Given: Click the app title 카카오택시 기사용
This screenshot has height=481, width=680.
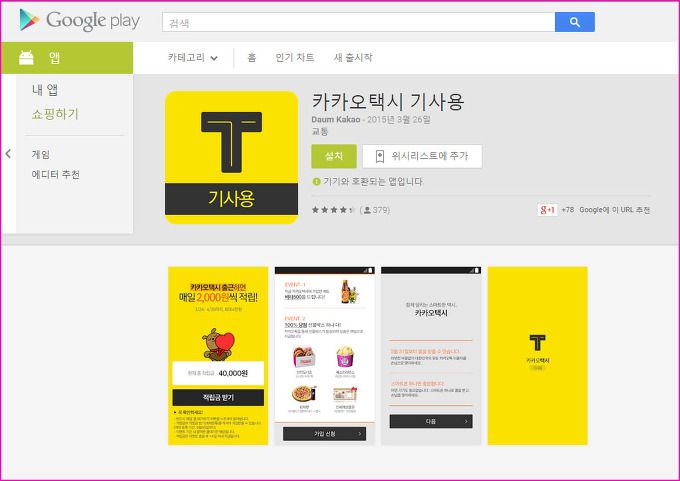Looking at the screenshot, I should pyautogui.click(x=388, y=101).
